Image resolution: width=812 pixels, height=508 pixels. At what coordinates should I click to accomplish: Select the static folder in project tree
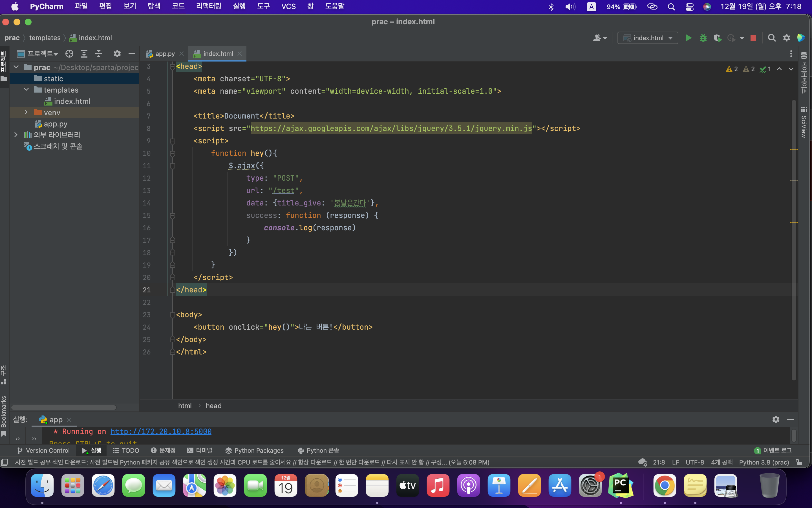[74, 79]
